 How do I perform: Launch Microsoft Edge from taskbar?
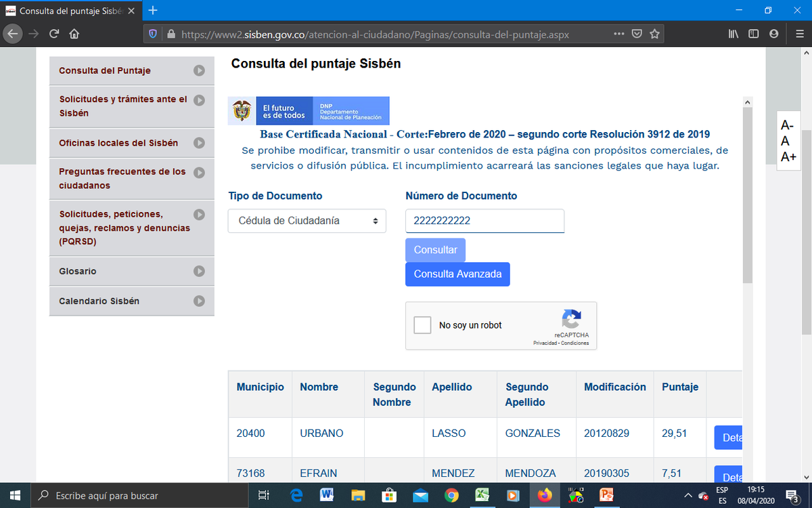point(296,496)
